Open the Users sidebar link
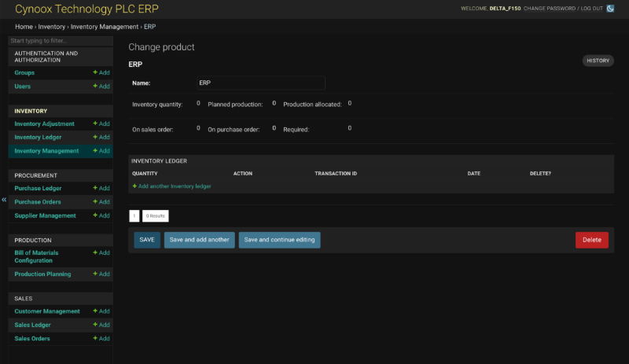This screenshot has height=364, width=629. click(23, 86)
